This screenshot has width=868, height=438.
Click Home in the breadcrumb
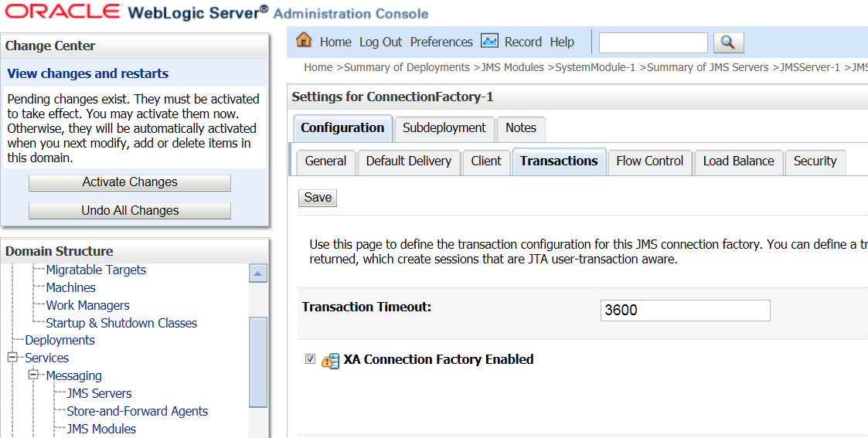click(318, 67)
